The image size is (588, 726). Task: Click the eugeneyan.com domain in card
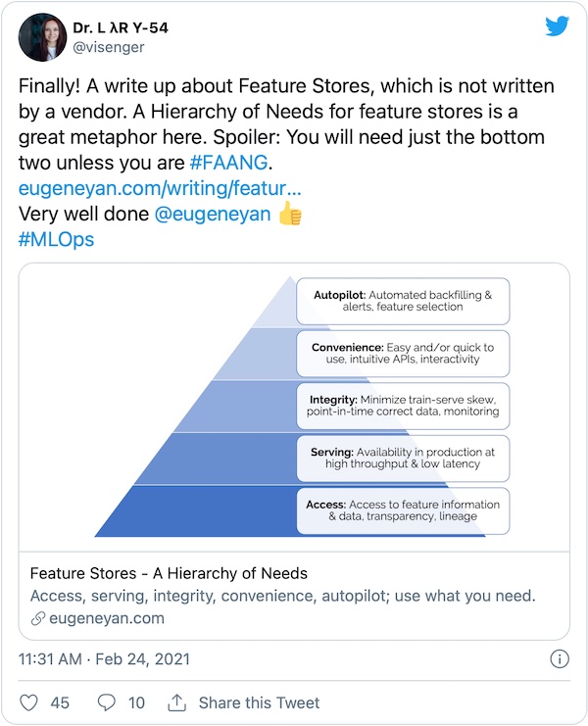coord(108,618)
